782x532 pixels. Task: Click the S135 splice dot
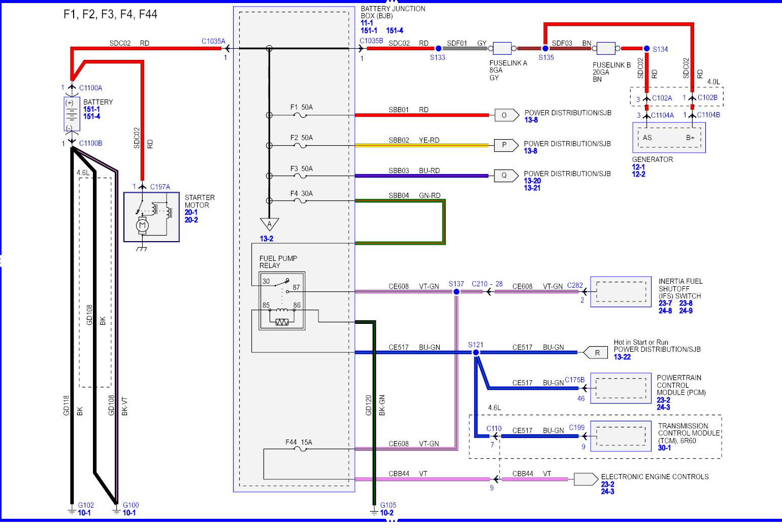pos(545,49)
